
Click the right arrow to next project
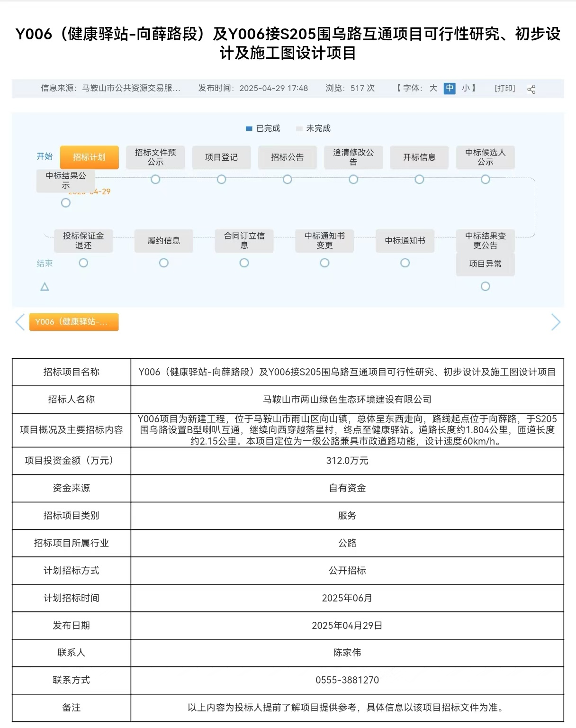(x=556, y=322)
